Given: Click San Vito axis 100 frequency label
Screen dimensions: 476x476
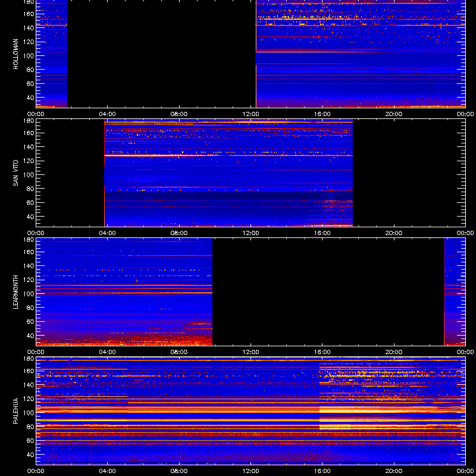Looking at the screenshot, I should (29, 175).
